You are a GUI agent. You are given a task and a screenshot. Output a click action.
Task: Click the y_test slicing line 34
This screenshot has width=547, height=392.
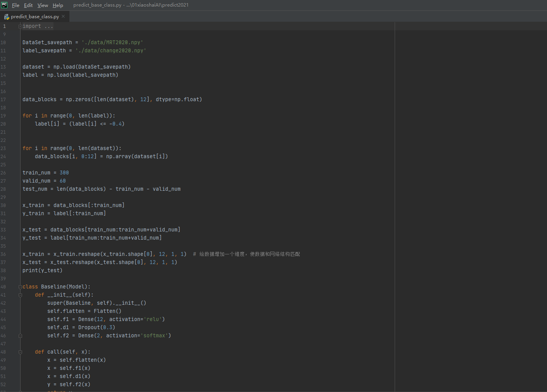click(x=92, y=238)
